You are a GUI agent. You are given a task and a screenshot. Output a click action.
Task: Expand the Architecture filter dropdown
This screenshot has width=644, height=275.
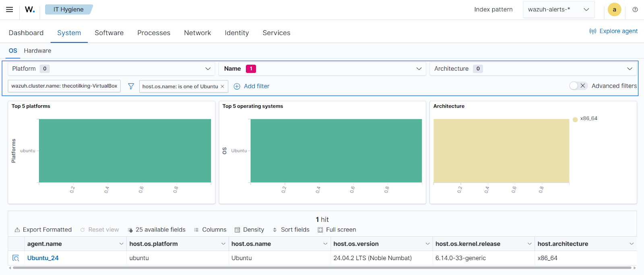[630, 69]
